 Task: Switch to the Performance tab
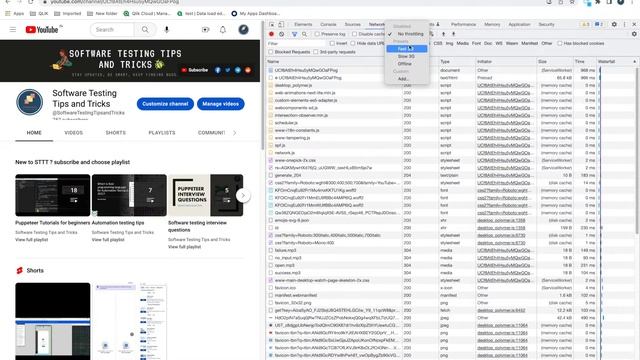tap(463, 24)
